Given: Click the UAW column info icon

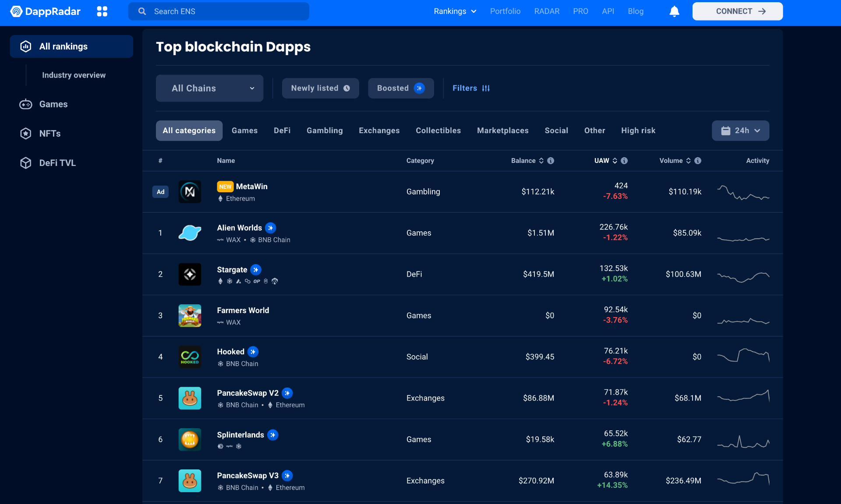Looking at the screenshot, I should (x=624, y=161).
